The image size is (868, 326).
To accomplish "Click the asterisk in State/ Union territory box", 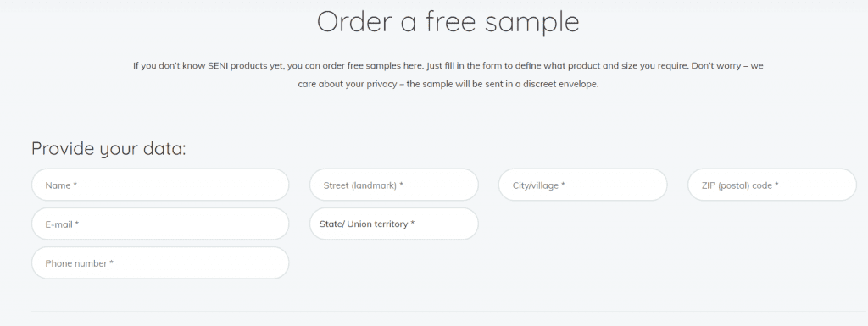I will click(x=413, y=224).
